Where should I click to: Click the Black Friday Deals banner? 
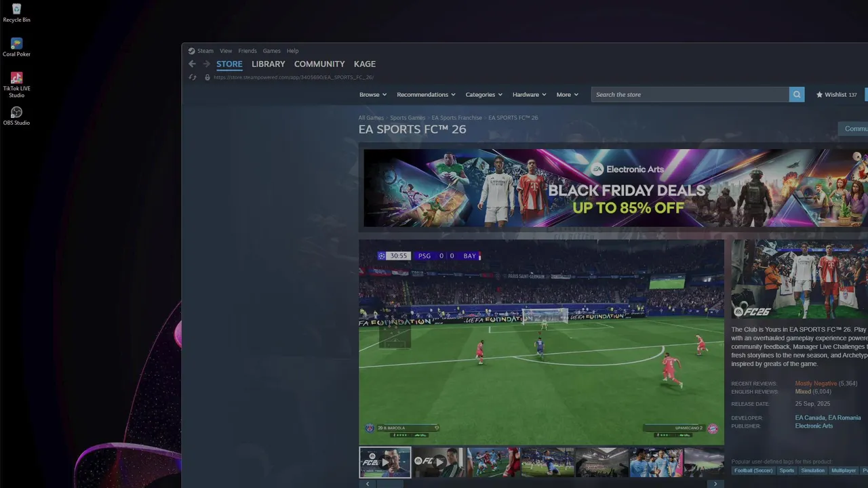coord(616,188)
